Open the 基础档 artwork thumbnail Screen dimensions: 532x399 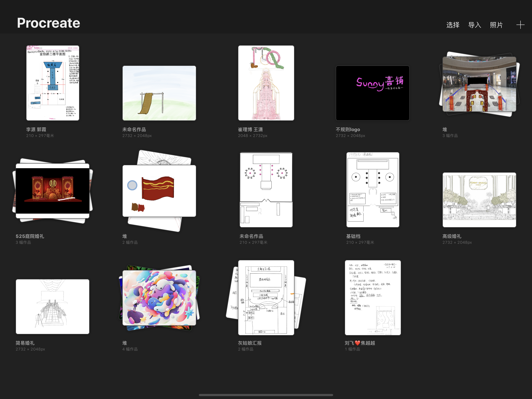pyautogui.click(x=373, y=190)
